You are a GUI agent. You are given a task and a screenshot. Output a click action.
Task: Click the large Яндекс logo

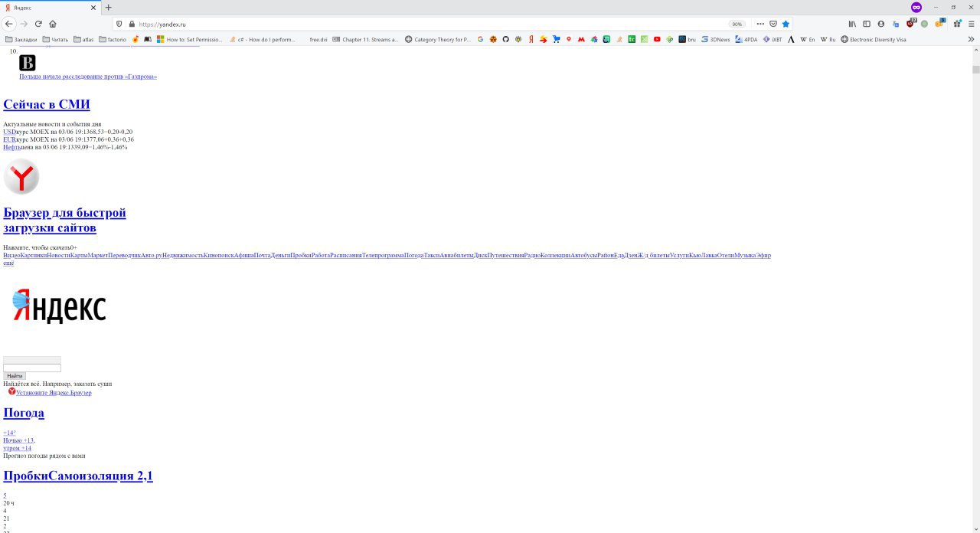[59, 307]
